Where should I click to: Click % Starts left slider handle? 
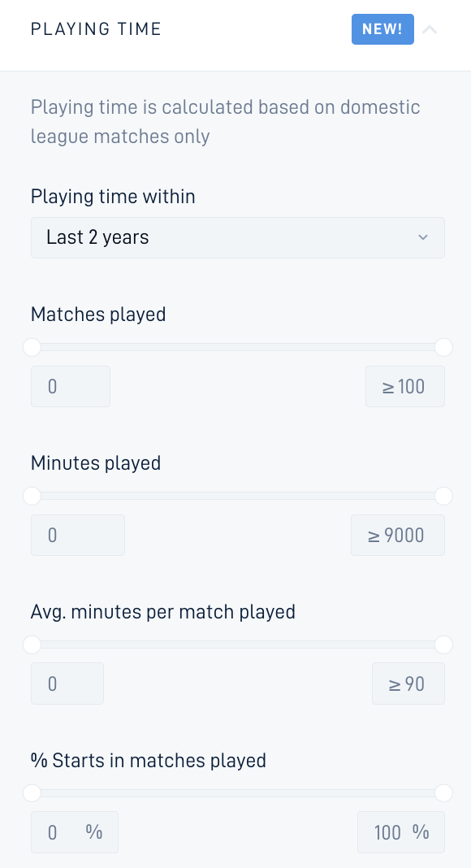(32, 793)
